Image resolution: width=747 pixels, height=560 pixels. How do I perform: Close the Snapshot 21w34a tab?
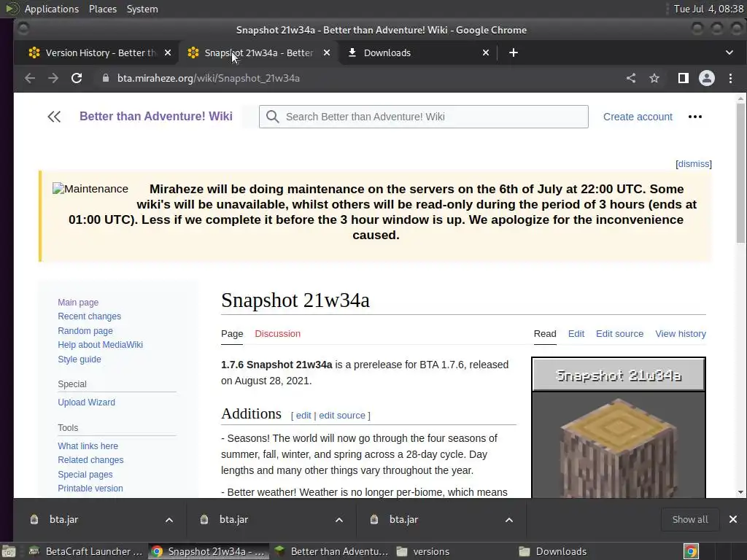[x=327, y=52]
